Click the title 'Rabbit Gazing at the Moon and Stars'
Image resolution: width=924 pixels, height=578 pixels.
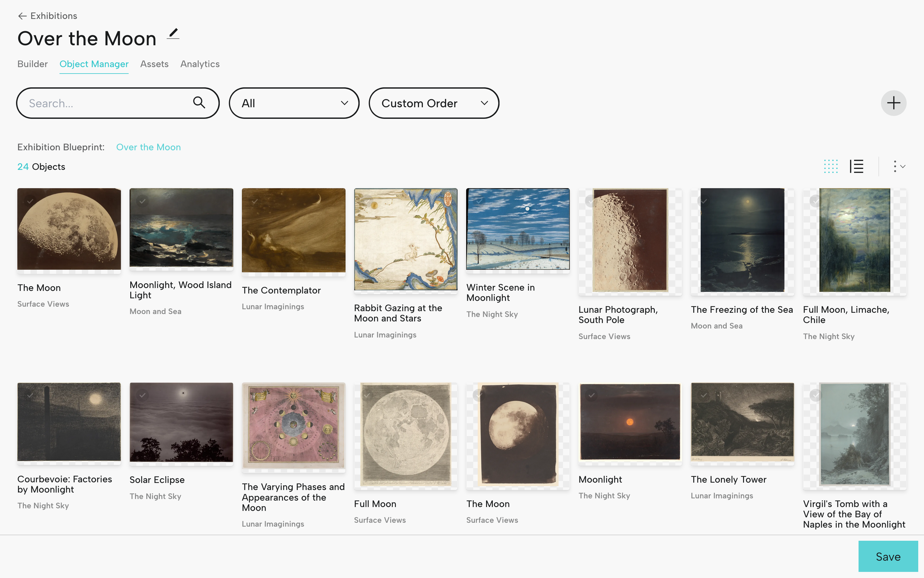(x=398, y=313)
